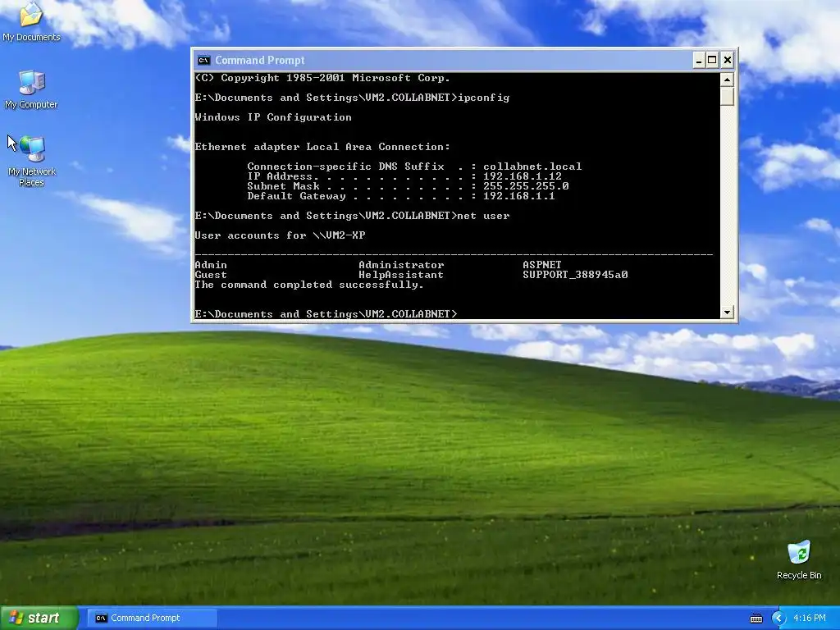Click the collabnet.local DNS suffix text

coord(532,167)
